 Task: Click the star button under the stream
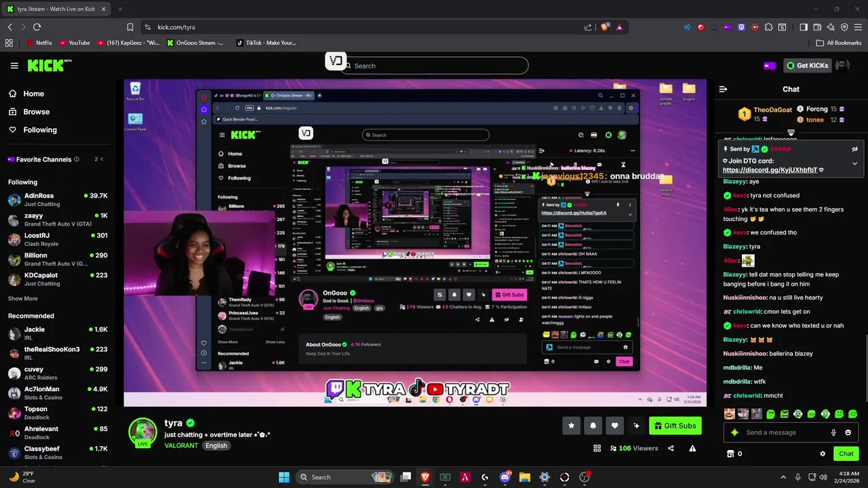click(x=571, y=426)
